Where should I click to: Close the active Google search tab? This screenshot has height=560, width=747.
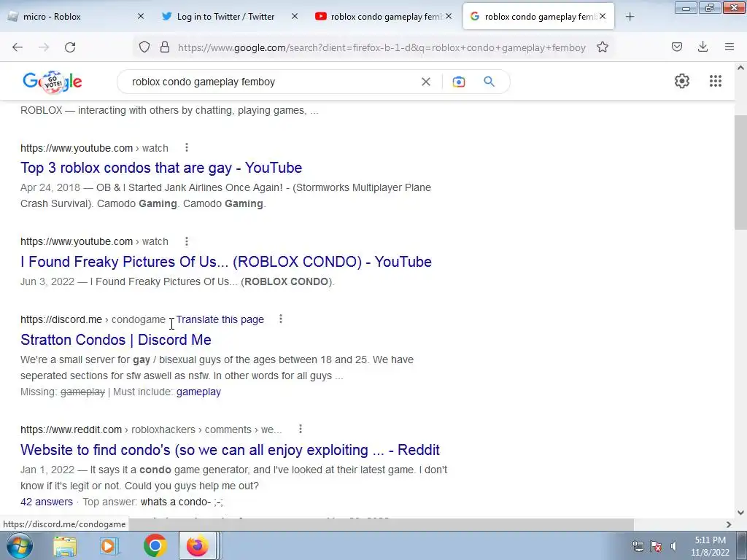[603, 16]
